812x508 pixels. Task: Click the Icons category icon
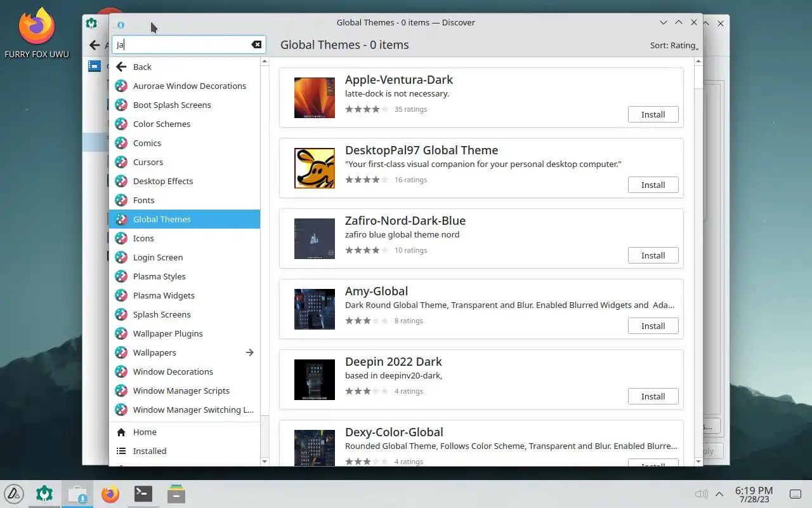pos(121,238)
